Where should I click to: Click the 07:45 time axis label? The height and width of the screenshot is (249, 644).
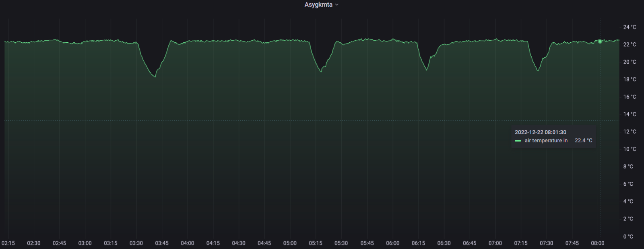[572, 243]
